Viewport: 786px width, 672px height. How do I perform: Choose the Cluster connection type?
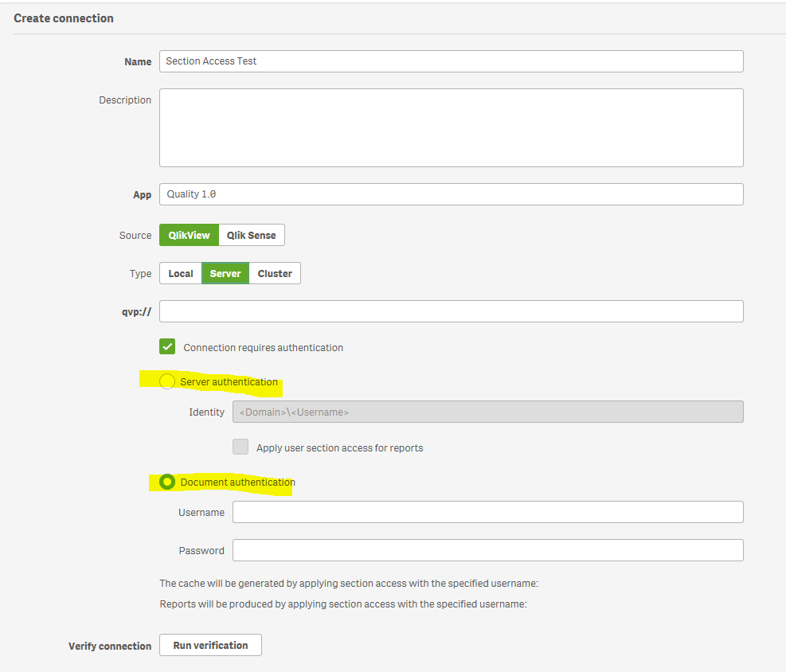coord(275,273)
